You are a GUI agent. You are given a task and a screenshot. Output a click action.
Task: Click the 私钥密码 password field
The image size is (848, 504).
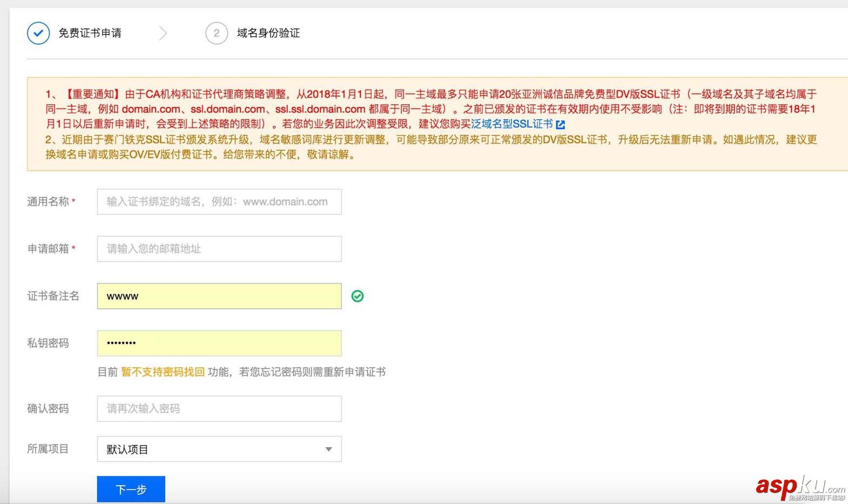point(219,343)
